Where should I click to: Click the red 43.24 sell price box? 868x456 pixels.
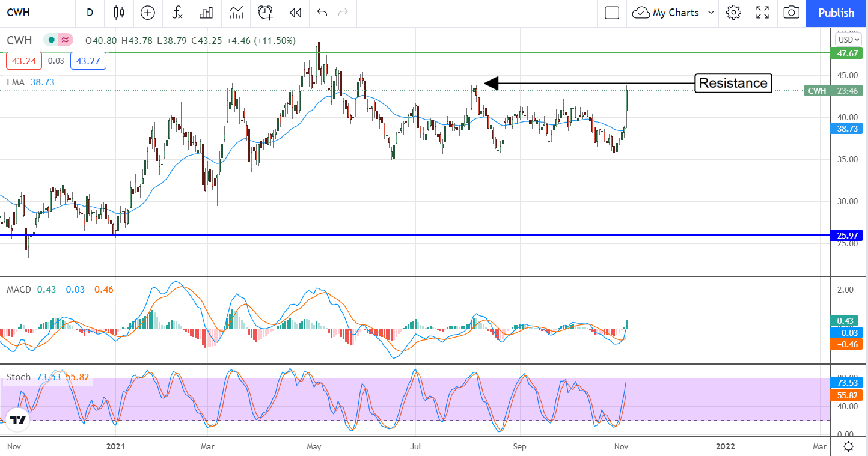[25, 61]
